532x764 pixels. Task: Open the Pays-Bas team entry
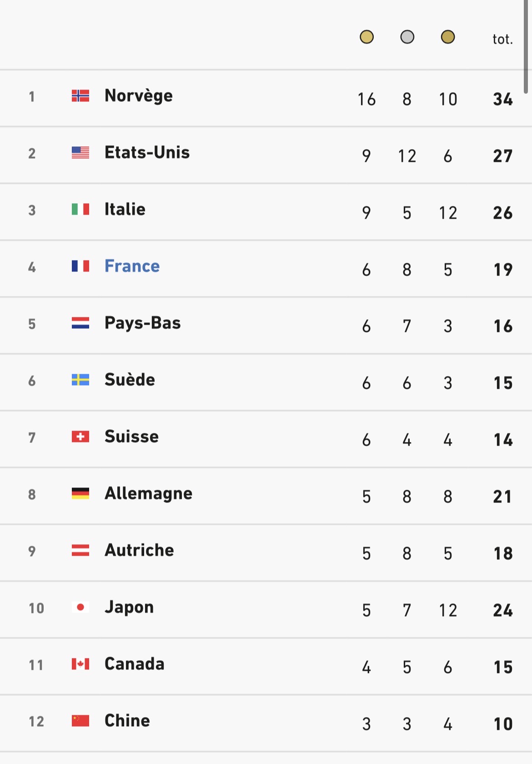(142, 323)
